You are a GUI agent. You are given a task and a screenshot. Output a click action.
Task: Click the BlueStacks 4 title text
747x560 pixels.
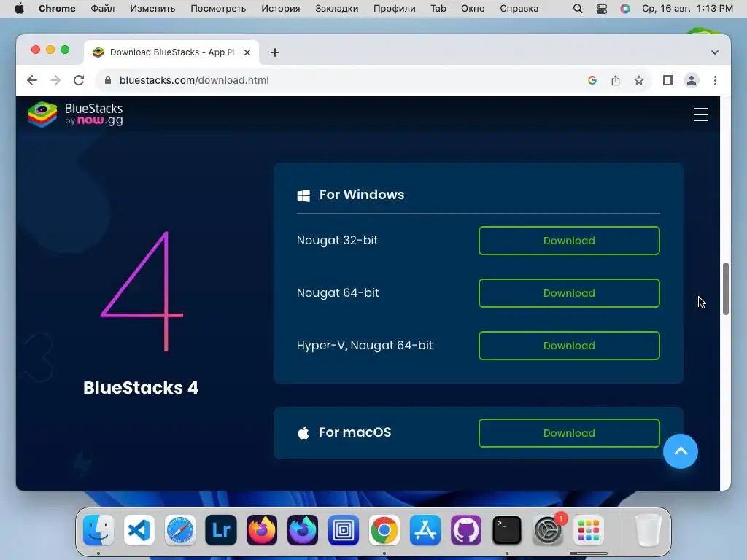click(x=141, y=388)
